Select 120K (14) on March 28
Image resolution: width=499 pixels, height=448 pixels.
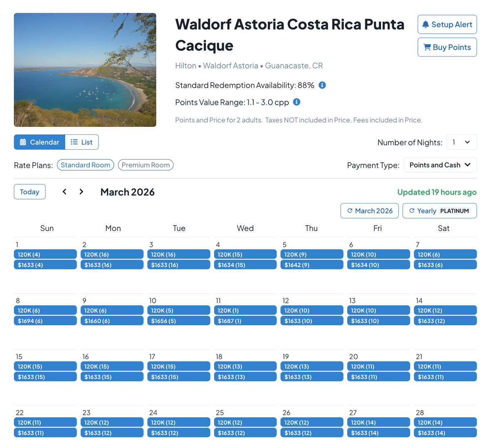coord(445,422)
